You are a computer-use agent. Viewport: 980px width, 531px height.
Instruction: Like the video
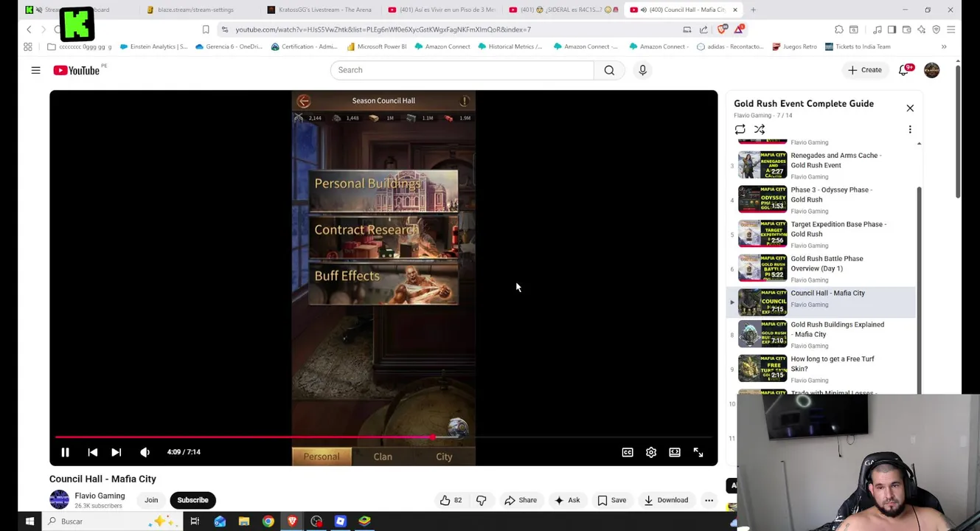point(451,500)
